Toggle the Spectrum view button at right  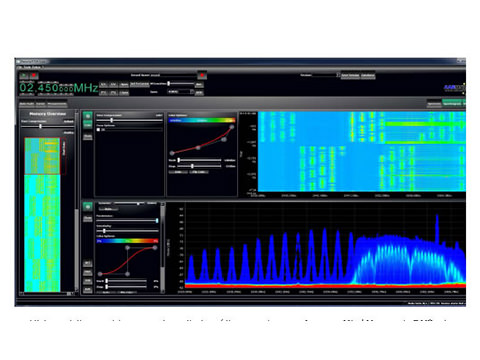pyautogui.click(x=434, y=104)
